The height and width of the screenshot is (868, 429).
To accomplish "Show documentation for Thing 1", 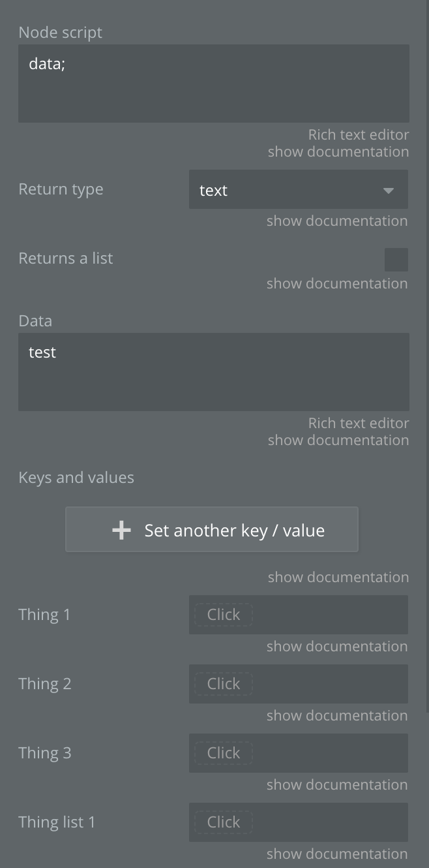I will 337,646.
